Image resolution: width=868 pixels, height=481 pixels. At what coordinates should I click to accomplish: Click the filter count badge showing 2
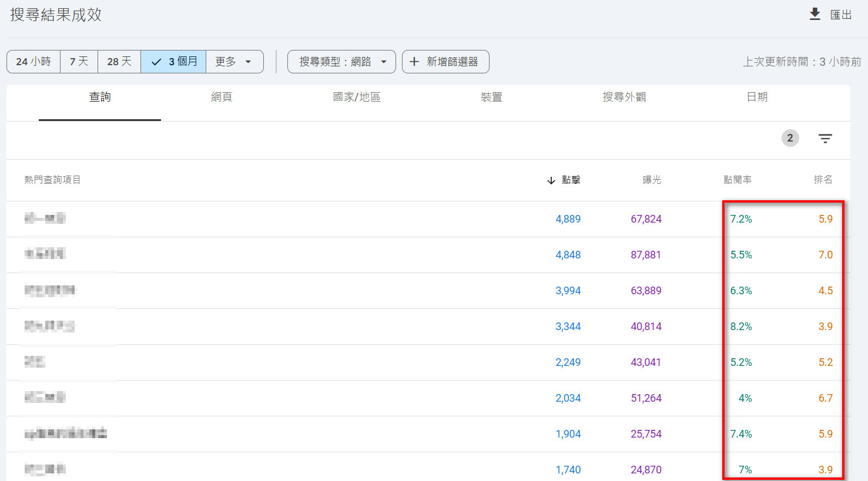click(x=790, y=138)
